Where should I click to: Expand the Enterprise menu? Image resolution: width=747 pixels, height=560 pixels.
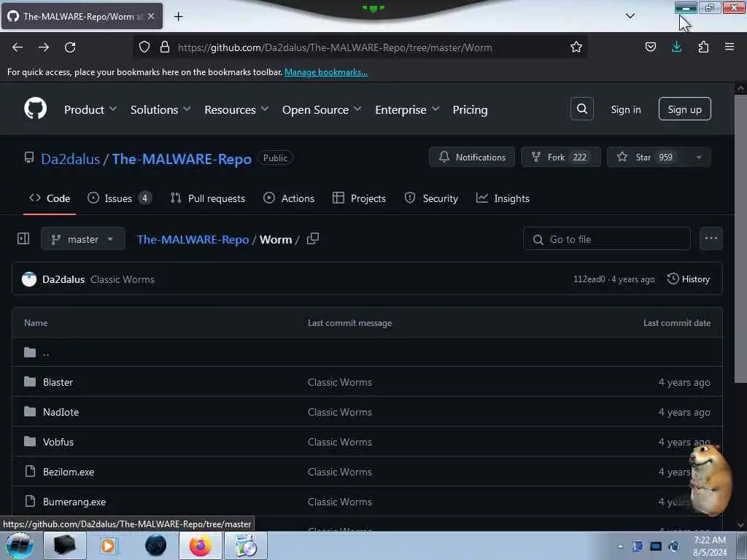pos(407,109)
